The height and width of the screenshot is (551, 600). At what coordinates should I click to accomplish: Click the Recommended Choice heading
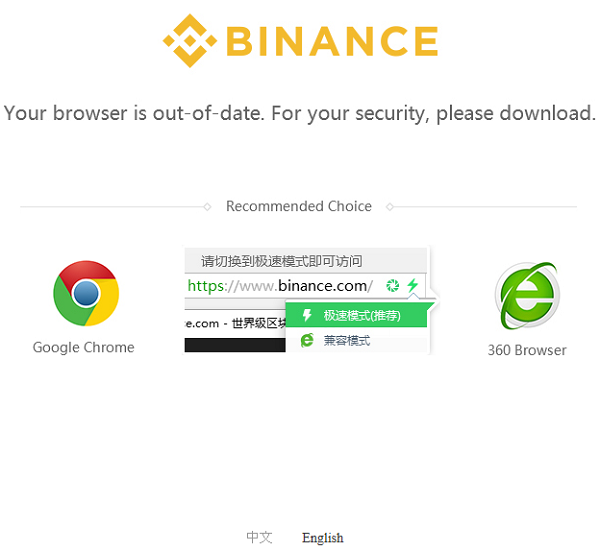click(299, 206)
